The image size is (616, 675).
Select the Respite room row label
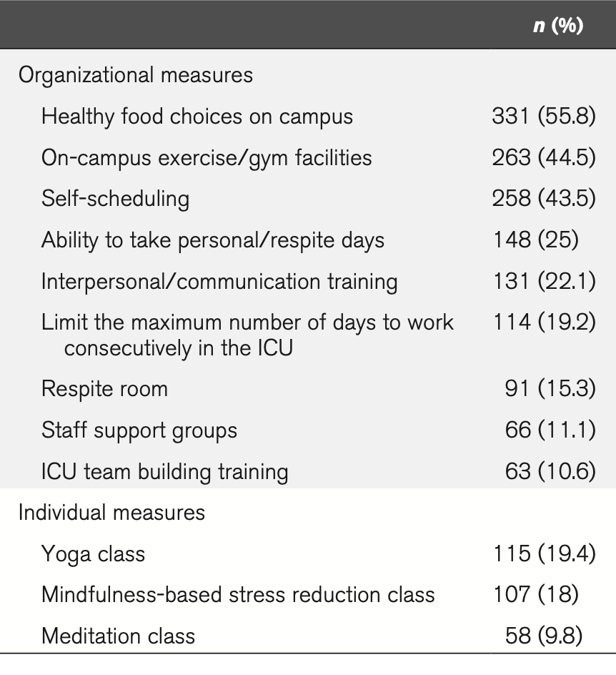pos(105,389)
